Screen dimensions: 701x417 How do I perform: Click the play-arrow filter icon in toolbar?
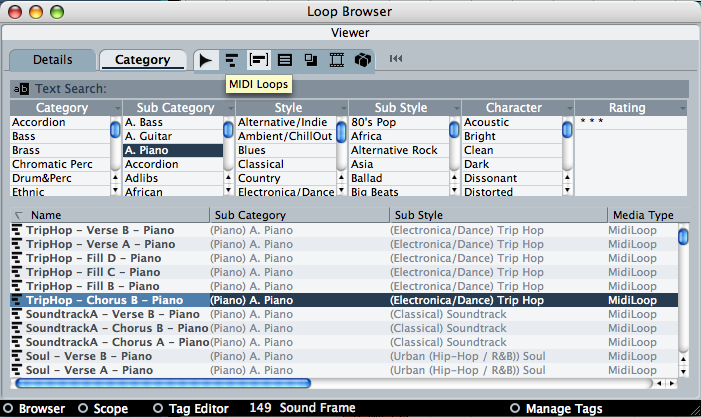(x=206, y=60)
